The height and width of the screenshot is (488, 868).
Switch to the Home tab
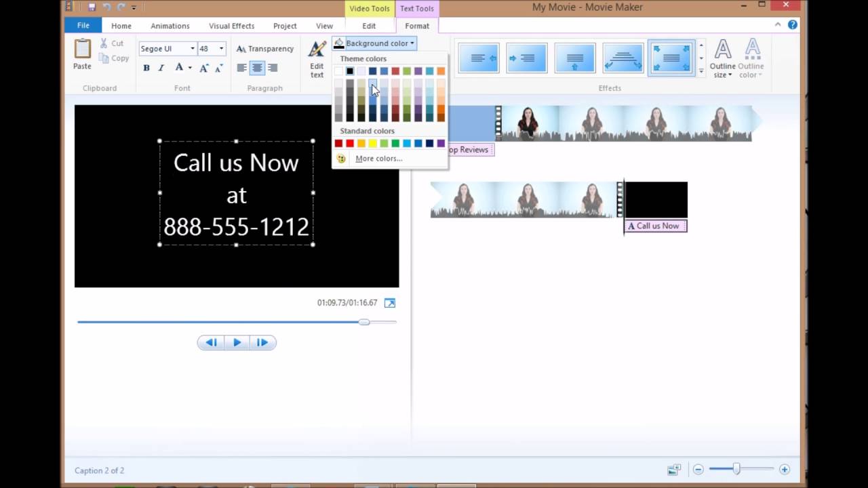pyautogui.click(x=121, y=26)
